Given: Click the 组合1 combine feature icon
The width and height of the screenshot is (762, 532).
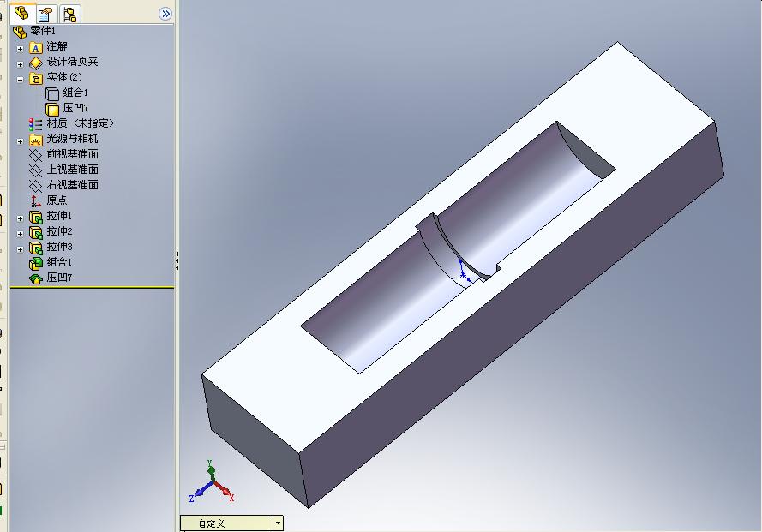Looking at the screenshot, I should tap(36, 263).
